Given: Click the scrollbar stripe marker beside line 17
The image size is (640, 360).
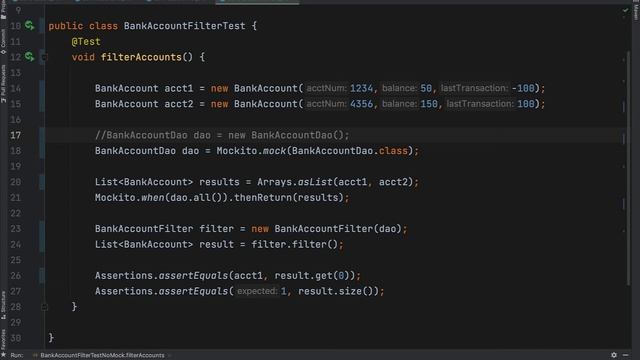Looking at the screenshot, I should click(x=623, y=139).
